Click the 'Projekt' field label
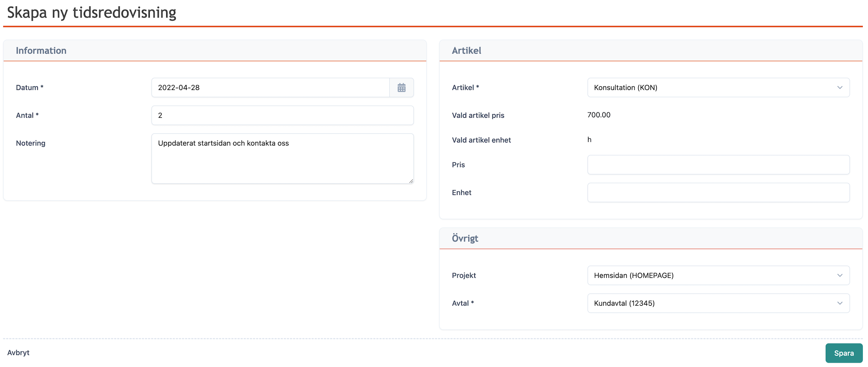868x367 pixels. (464, 275)
